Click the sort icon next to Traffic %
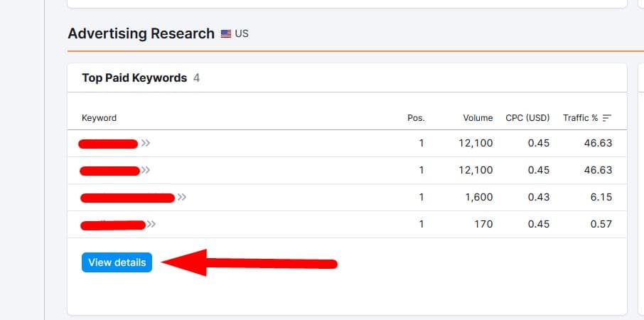 606,118
